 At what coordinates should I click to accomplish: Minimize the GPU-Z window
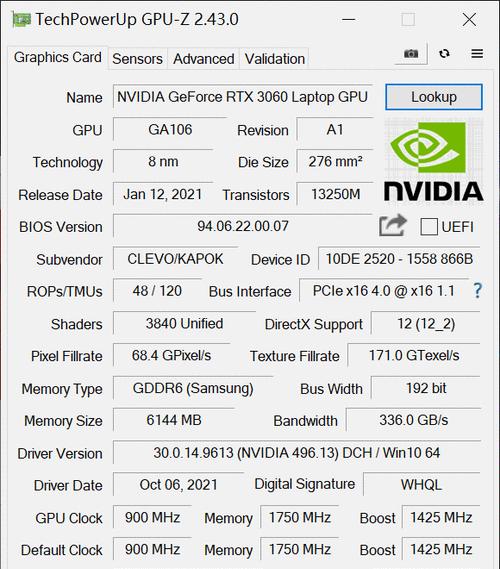[x=348, y=20]
